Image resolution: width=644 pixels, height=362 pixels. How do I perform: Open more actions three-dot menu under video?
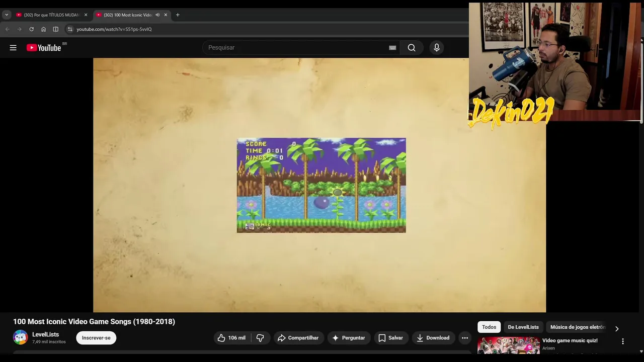pyautogui.click(x=465, y=338)
